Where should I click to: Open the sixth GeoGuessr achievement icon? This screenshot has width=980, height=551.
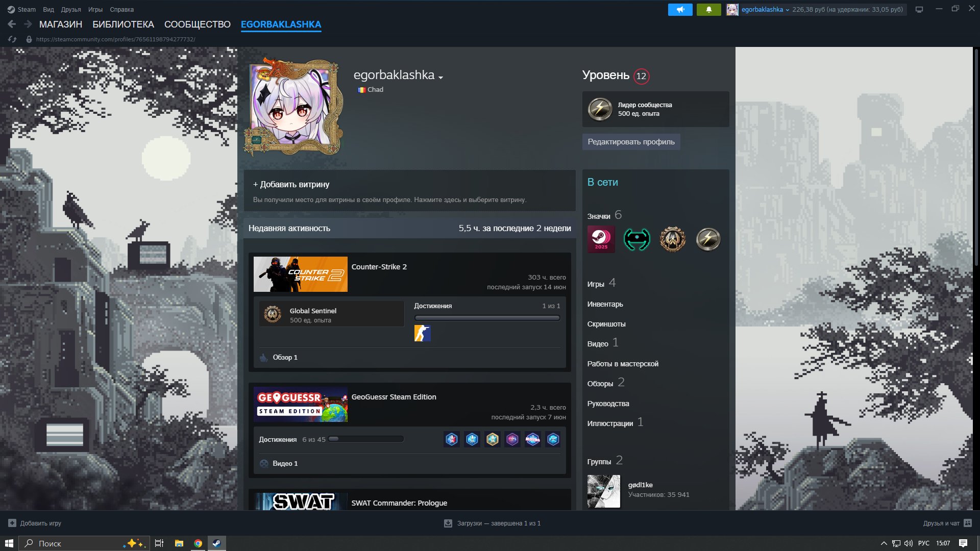tap(553, 439)
